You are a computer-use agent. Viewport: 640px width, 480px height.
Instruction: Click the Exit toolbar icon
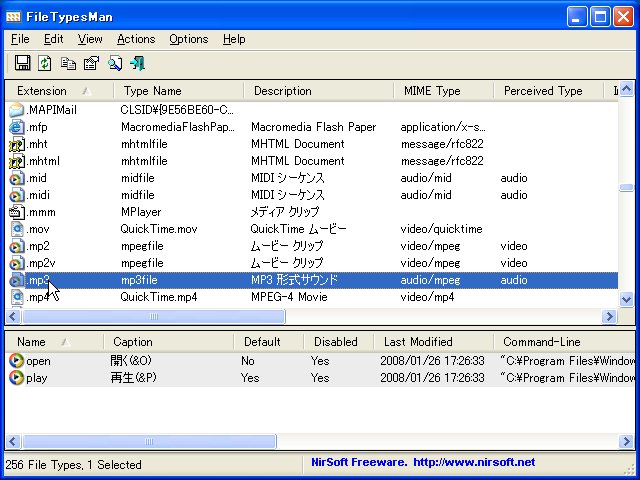tap(138, 63)
